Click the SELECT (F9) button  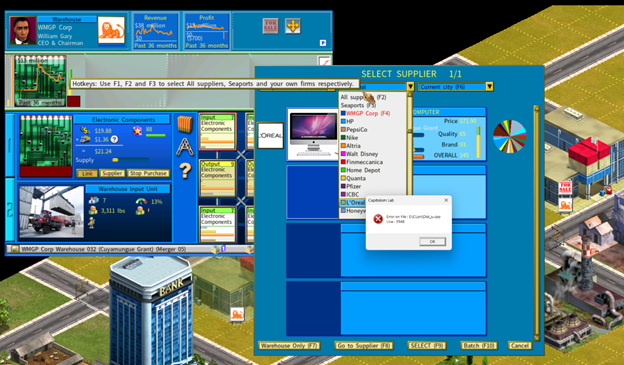pos(427,345)
